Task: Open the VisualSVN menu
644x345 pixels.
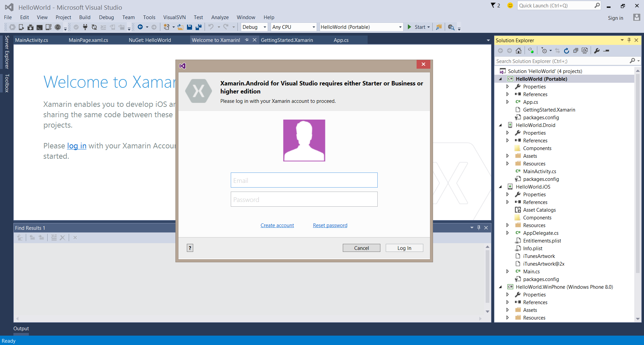Action: click(174, 17)
